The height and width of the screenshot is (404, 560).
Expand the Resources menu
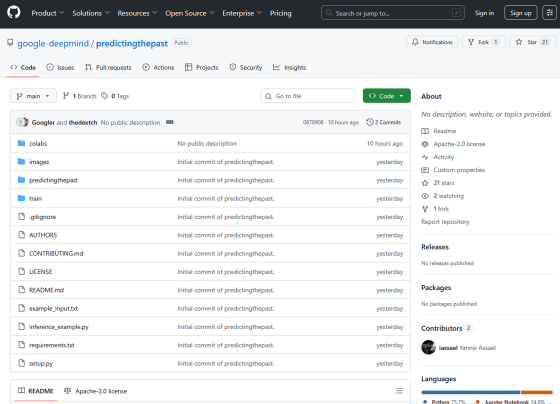click(x=137, y=13)
